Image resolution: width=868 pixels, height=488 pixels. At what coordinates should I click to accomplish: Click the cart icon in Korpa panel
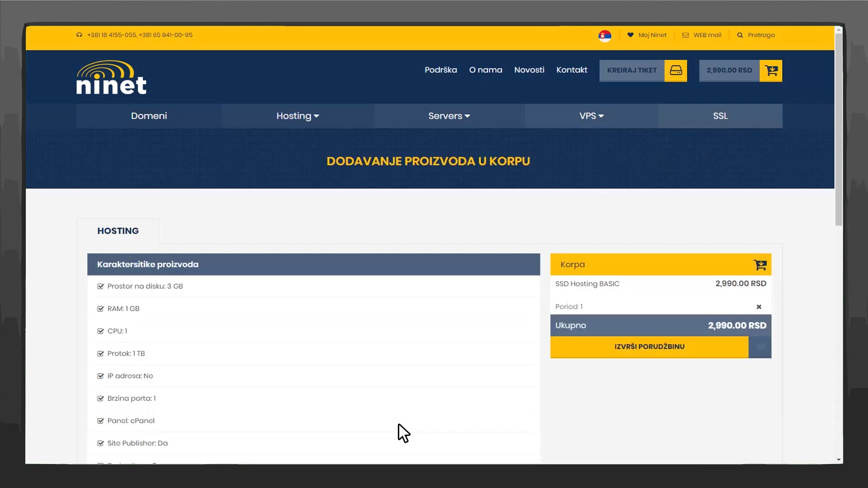tap(760, 265)
